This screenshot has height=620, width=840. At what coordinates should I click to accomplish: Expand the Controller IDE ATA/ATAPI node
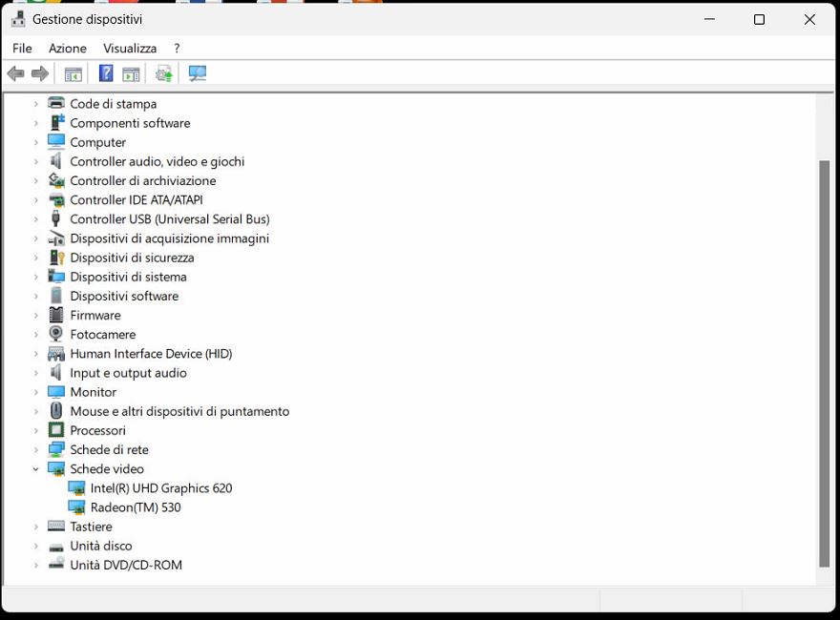pyautogui.click(x=36, y=200)
